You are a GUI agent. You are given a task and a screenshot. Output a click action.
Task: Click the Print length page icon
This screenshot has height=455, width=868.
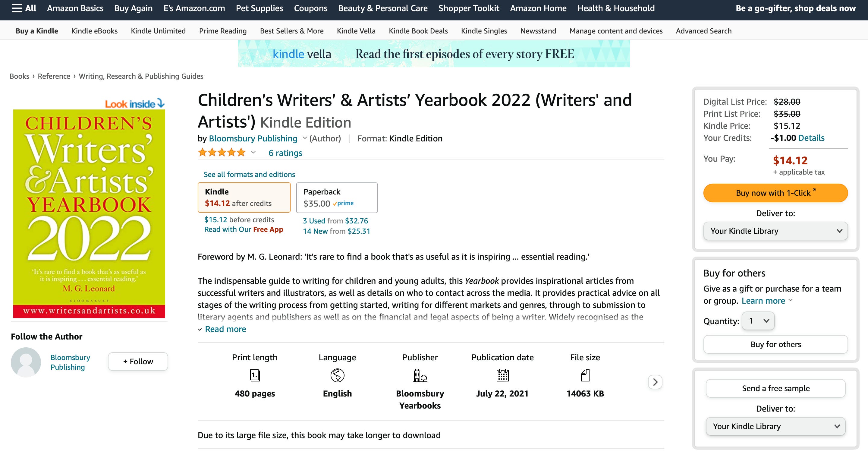coord(255,375)
